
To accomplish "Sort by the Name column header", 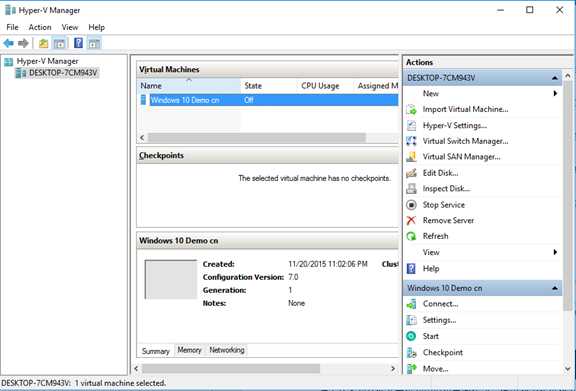I will tap(188, 86).
